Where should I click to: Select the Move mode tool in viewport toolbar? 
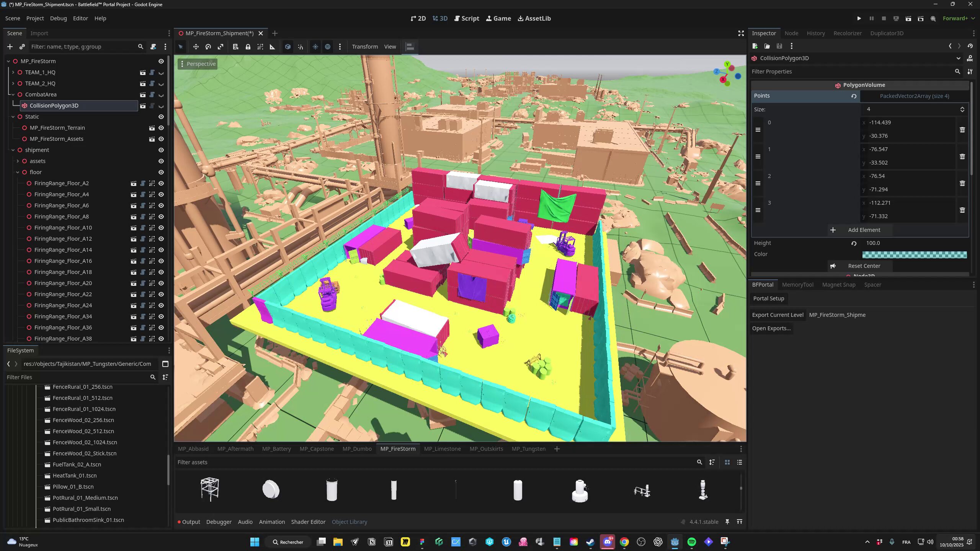[x=196, y=47]
